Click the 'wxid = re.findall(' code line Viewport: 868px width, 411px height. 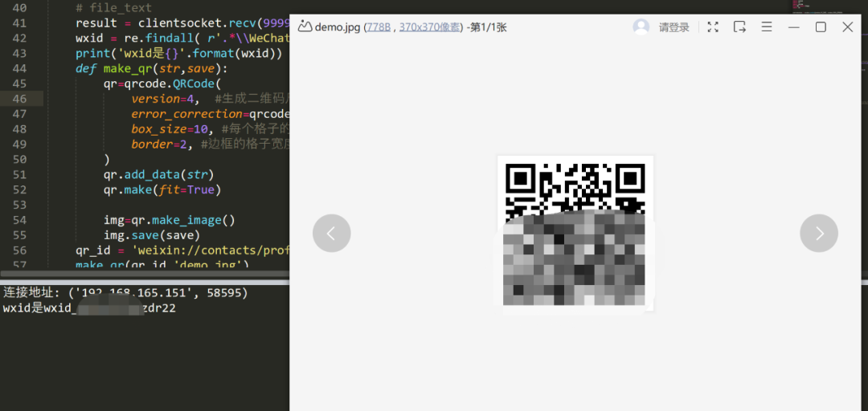(x=182, y=39)
